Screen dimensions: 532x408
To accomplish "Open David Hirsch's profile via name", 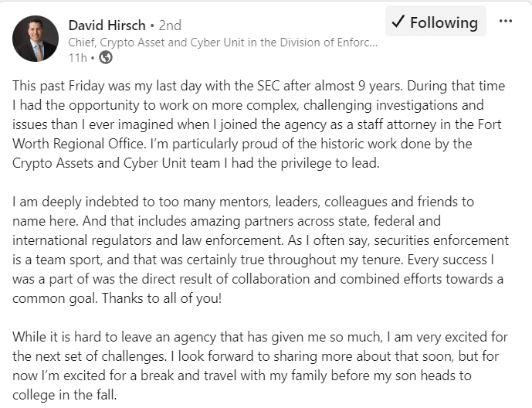I will coord(107,25).
